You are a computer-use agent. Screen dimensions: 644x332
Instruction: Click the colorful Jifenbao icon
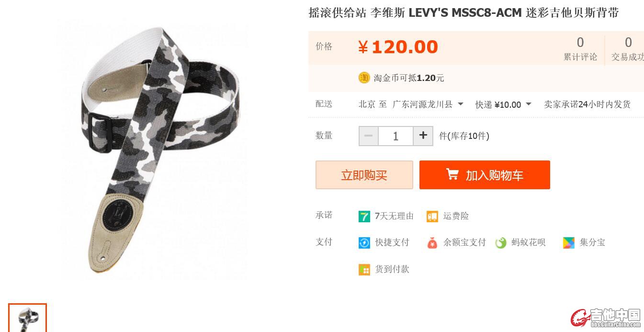pyautogui.click(x=568, y=243)
